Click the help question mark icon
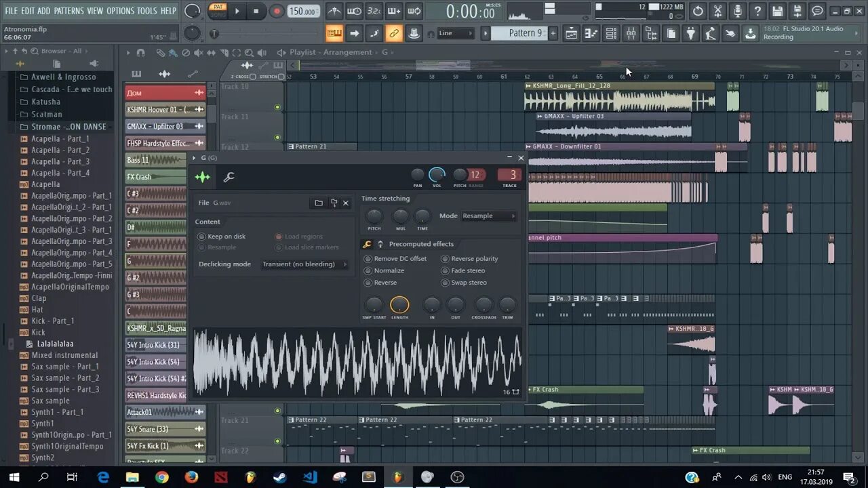The height and width of the screenshot is (488, 868). pyautogui.click(x=757, y=11)
